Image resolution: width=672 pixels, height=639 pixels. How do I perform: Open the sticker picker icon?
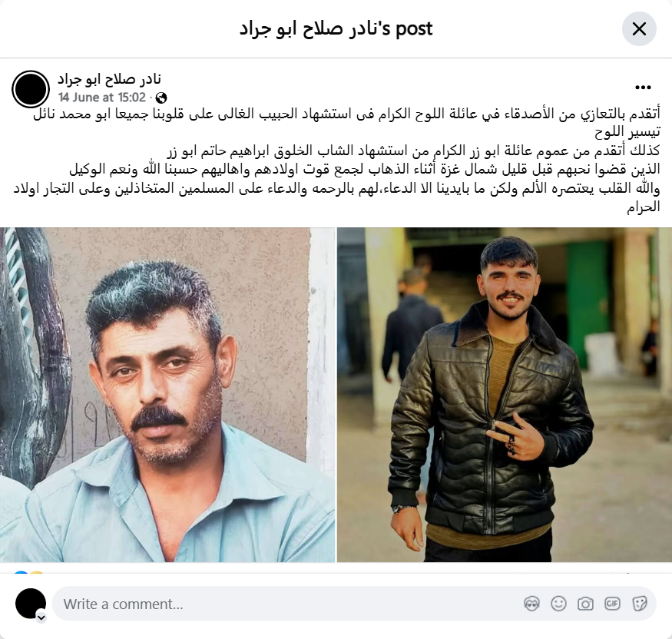[639, 604]
